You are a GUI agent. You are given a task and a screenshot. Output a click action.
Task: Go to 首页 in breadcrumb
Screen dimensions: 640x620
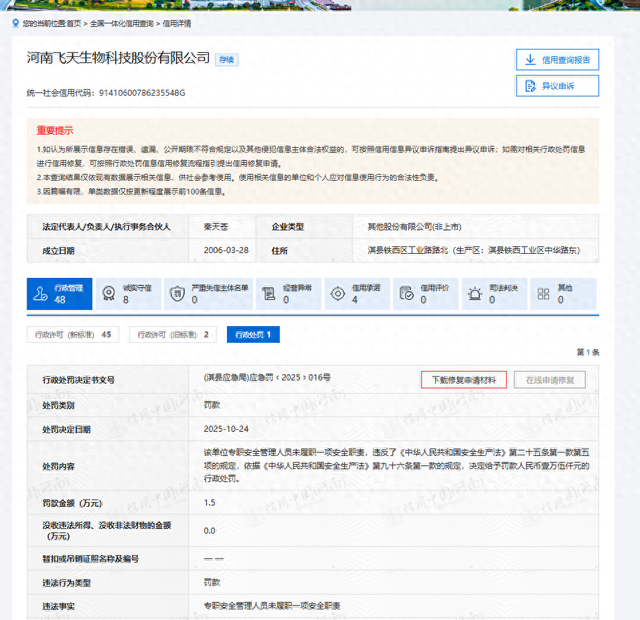[x=73, y=24]
